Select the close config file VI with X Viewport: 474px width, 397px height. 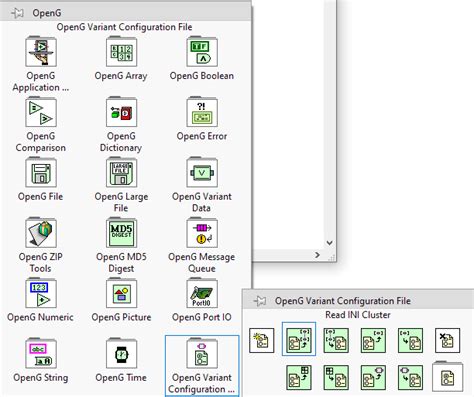click(x=447, y=340)
